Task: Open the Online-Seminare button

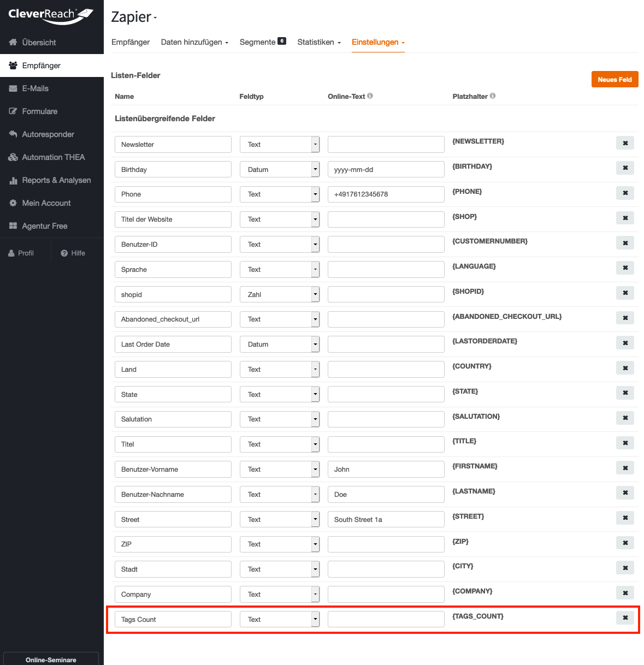Action: click(51, 659)
